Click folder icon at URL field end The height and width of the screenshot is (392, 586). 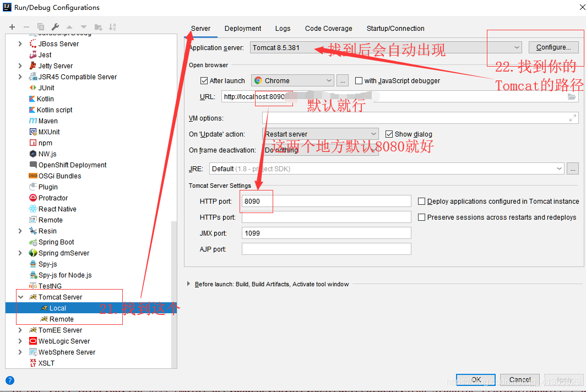point(572,97)
